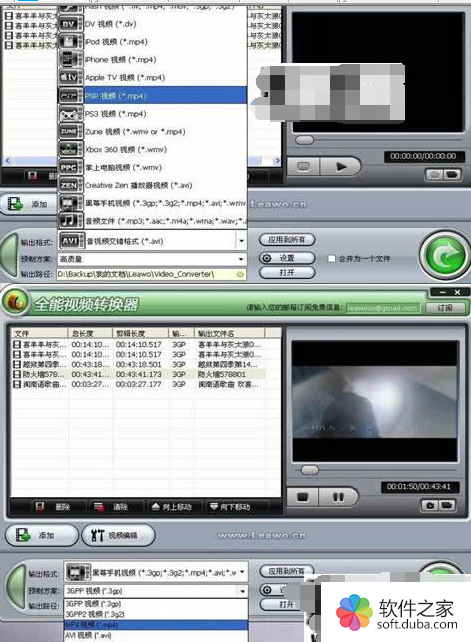Click stop button beside the pause button
Viewport: 471px width, 642px height.
coord(303,497)
